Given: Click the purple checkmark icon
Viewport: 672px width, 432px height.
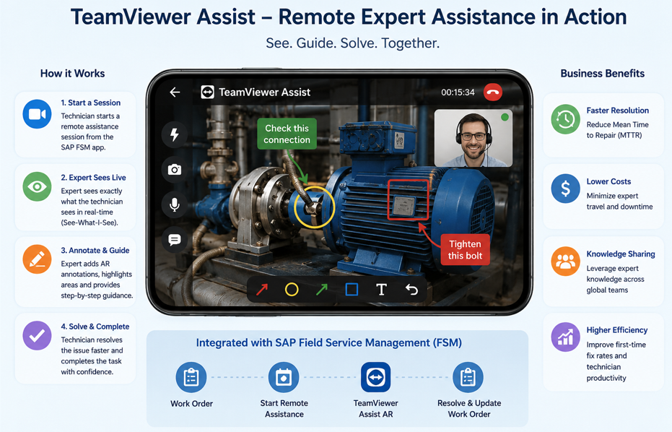Looking at the screenshot, I should coord(37,336).
